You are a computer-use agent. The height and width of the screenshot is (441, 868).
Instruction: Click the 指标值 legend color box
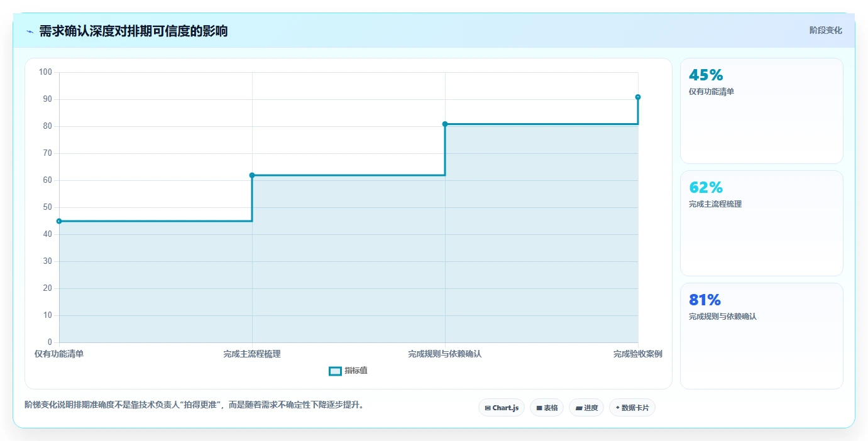[x=335, y=371]
